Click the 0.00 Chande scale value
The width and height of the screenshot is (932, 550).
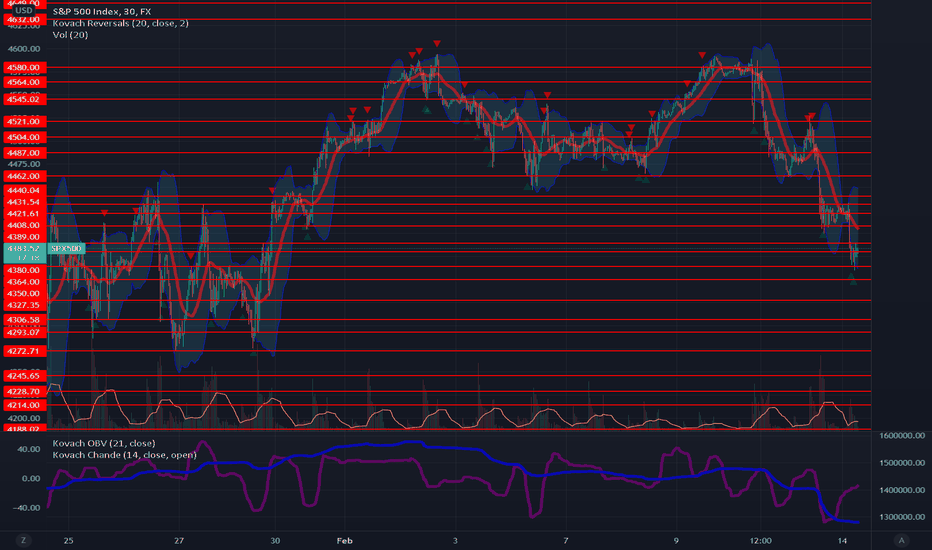31,478
